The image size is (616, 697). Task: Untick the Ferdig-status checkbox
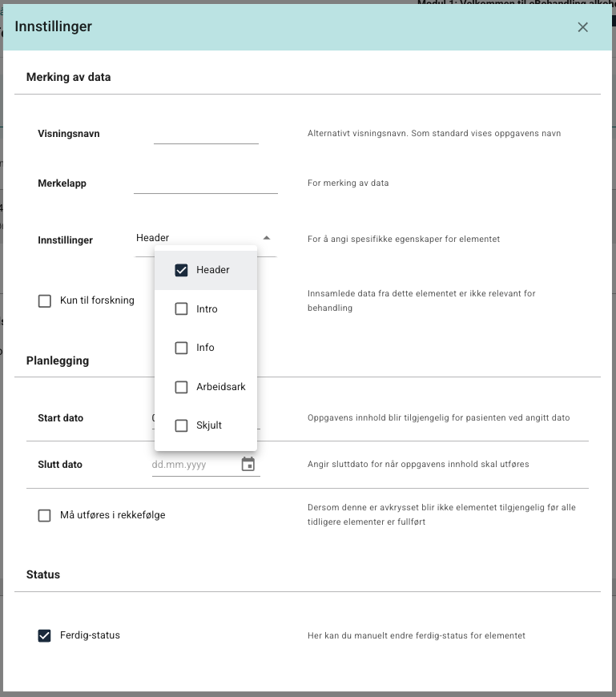pos(44,635)
